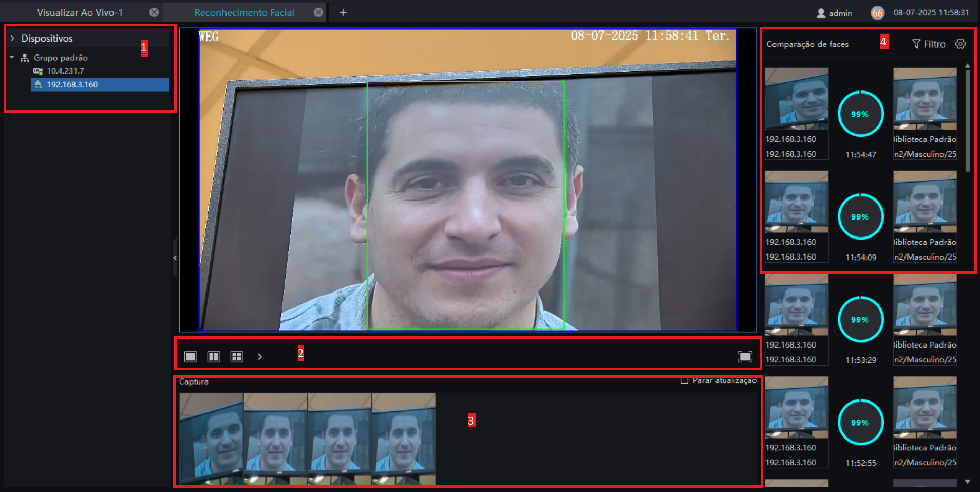Open library face for 11:54:09 match
Image resolution: width=980 pixels, height=492 pixels.
[x=925, y=202]
